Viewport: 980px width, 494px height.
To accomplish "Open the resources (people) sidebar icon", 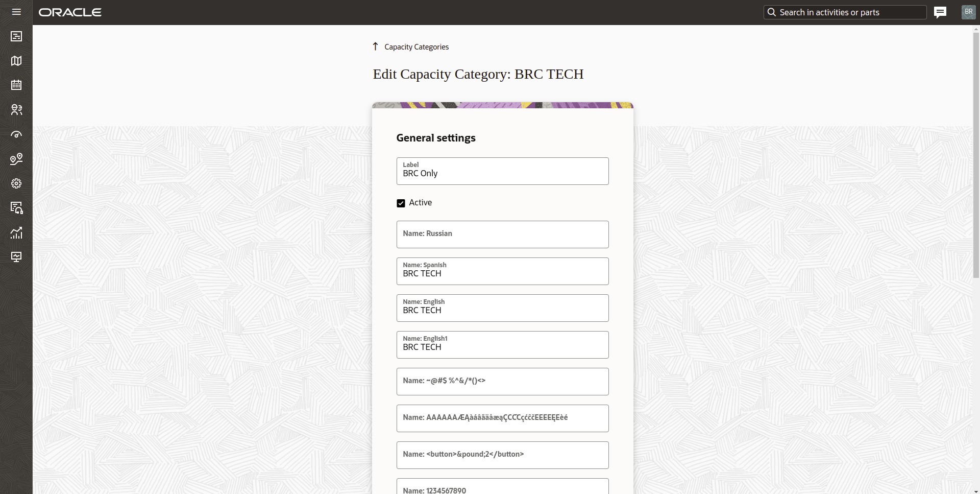I will pos(16,109).
